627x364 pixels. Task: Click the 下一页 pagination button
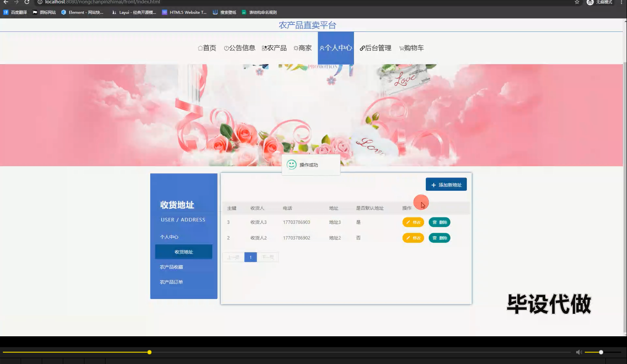click(268, 257)
